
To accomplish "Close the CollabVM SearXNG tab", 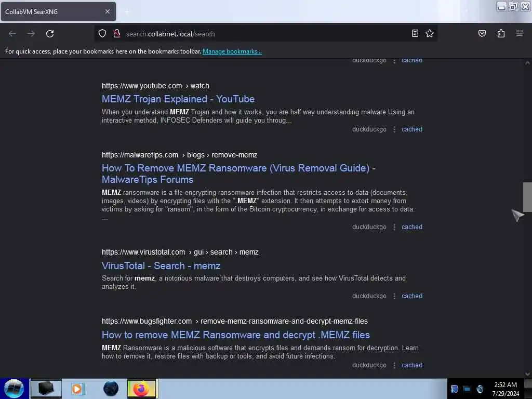I will 107,11.
